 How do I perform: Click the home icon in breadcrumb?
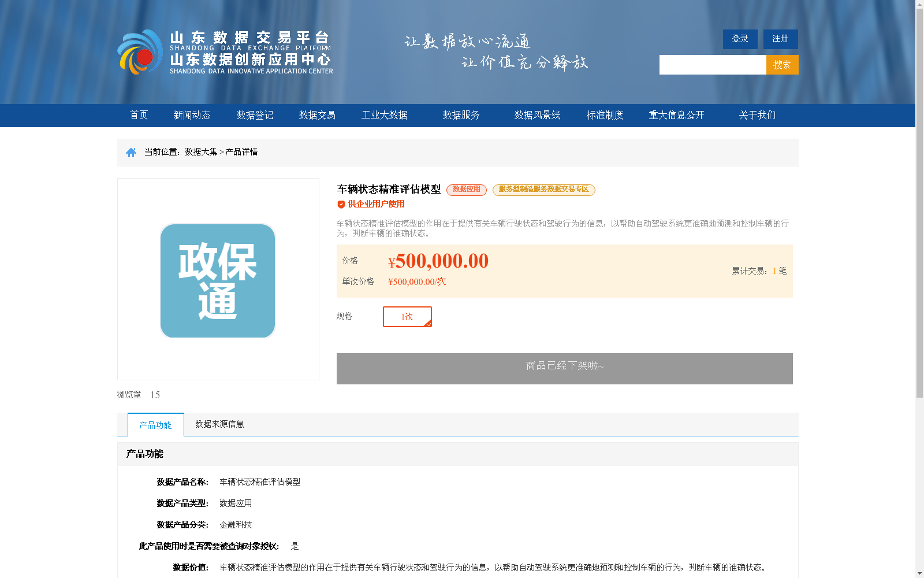point(131,153)
